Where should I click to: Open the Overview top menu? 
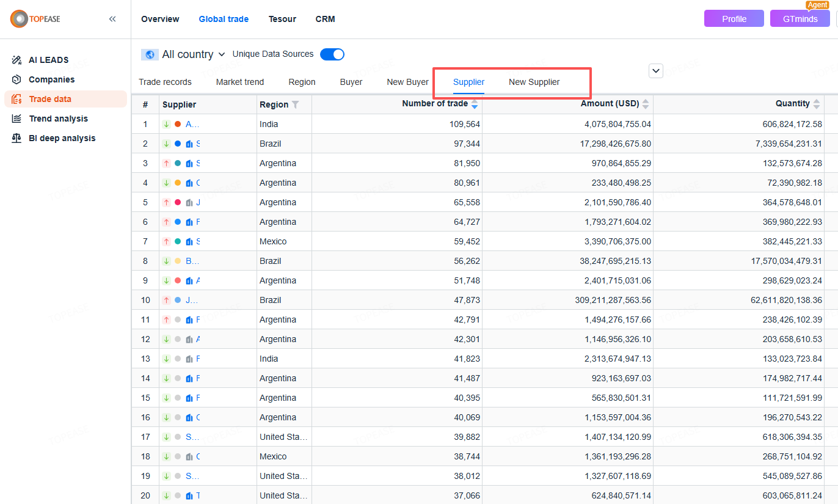(x=160, y=19)
